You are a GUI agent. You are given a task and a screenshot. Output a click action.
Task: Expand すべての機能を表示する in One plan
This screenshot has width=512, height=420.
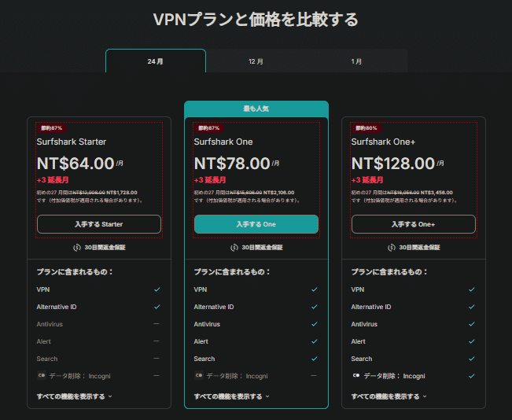coord(231,396)
